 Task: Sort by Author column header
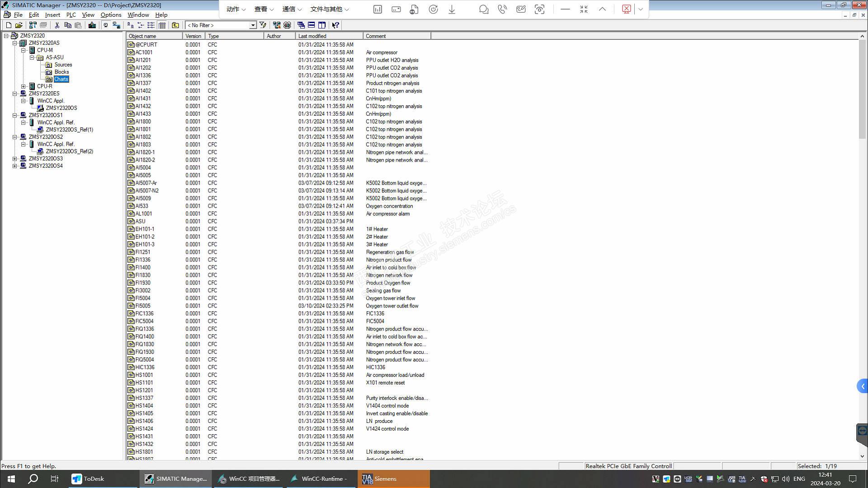tap(280, 36)
